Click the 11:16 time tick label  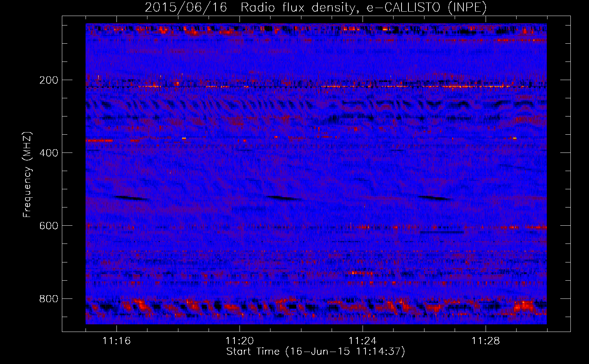(116, 341)
